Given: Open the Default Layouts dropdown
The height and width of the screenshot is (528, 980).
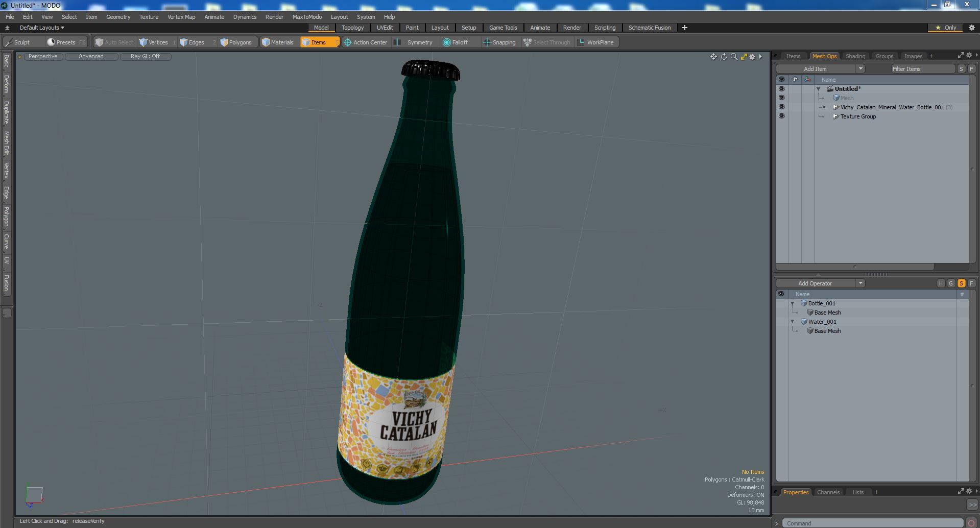Looking at the screenshot, I should [x=42, y=28].
